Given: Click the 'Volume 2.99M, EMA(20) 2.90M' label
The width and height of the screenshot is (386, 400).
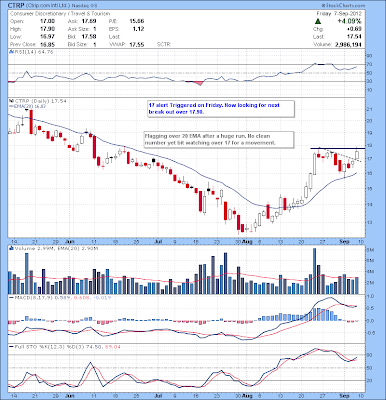Looking at the screenshot, I should pyautogui.click(x=56, y=248).
